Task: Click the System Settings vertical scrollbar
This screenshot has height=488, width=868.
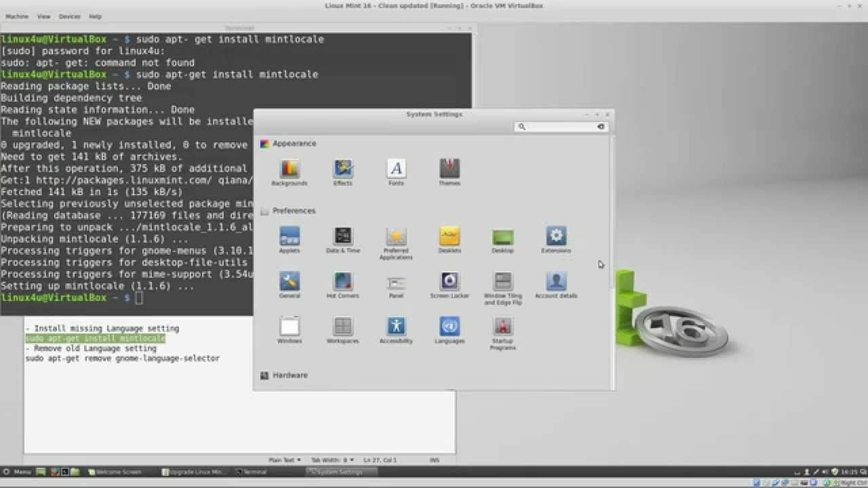Action: pos(612,213)
